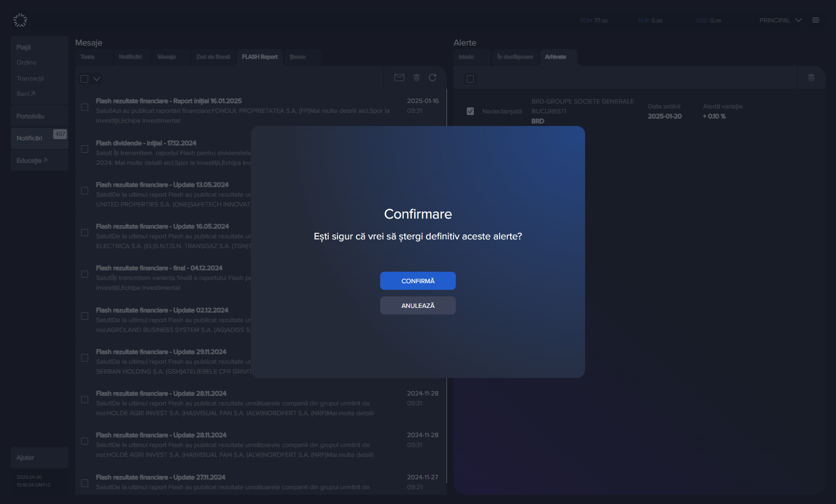Click the app logo icon
836x504 pixels.
pyautogui.click(x=20, y=20)
